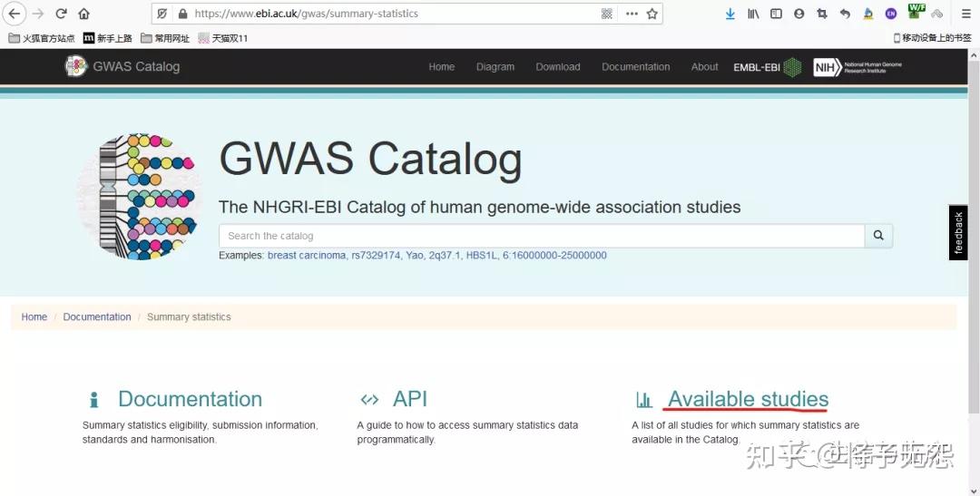Try the HBS1L example search
This screenshot has height=496, width=980.
click(x=481, y=255)
